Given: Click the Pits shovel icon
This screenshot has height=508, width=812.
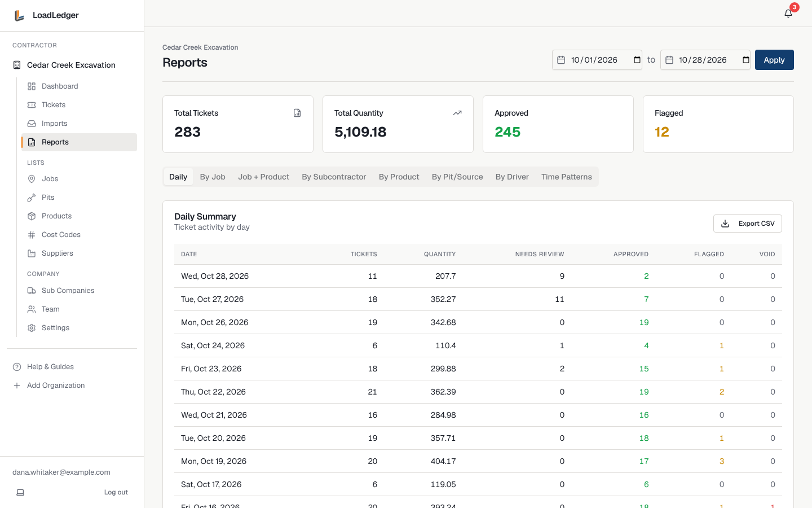Looking at the screenshot, I should 32,198.
